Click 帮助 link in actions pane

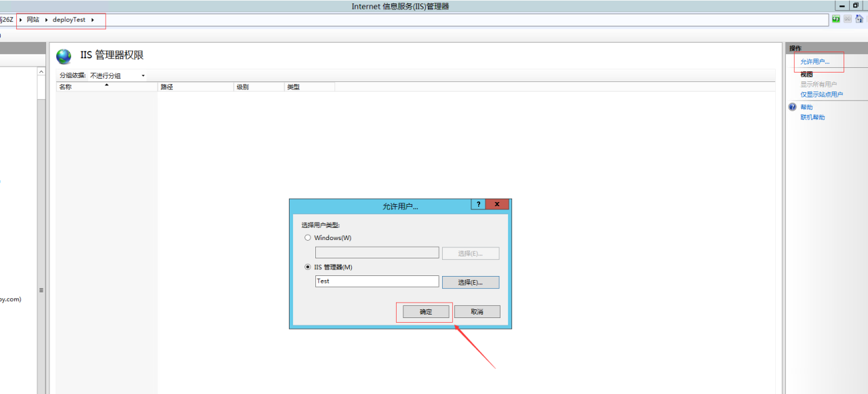click(x=806, y=107)
